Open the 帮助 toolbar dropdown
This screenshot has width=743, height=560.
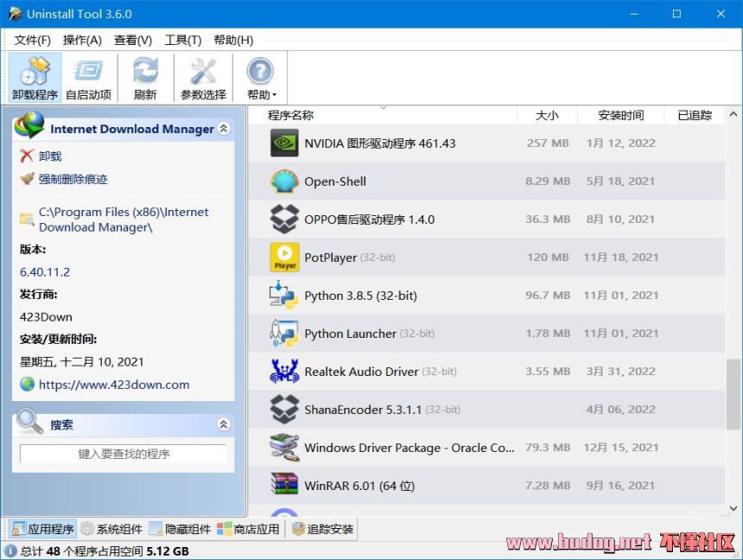coord(261,78)
